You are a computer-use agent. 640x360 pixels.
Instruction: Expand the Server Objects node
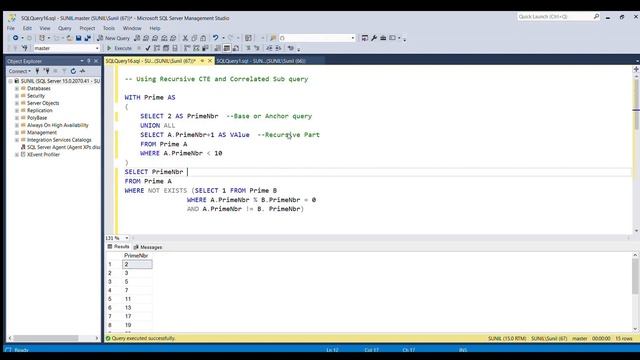pyautogui.click(x=17, y=103)
